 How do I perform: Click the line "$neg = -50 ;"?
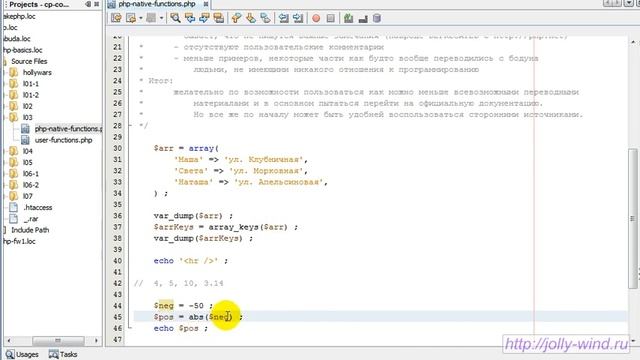click(183, 306)
